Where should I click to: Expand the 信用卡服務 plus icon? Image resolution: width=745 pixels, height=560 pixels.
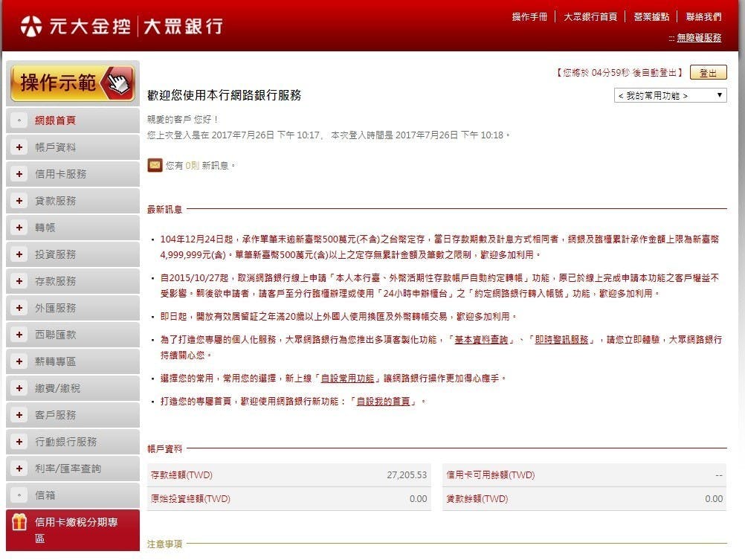tap(19, 174)
